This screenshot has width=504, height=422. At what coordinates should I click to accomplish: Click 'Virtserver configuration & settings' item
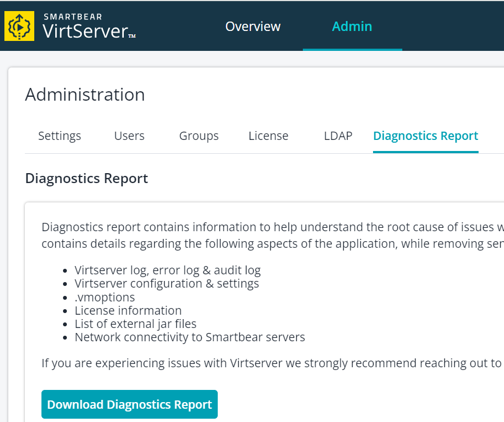(x=166, y=284)
